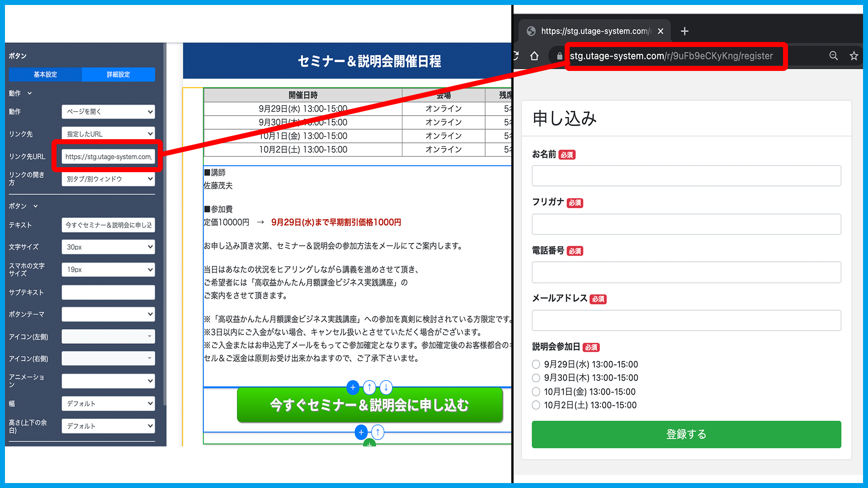This screenshot has height=488, width=868.
Task: Bookmark the page with the star icon
Action: click(854, 56)
